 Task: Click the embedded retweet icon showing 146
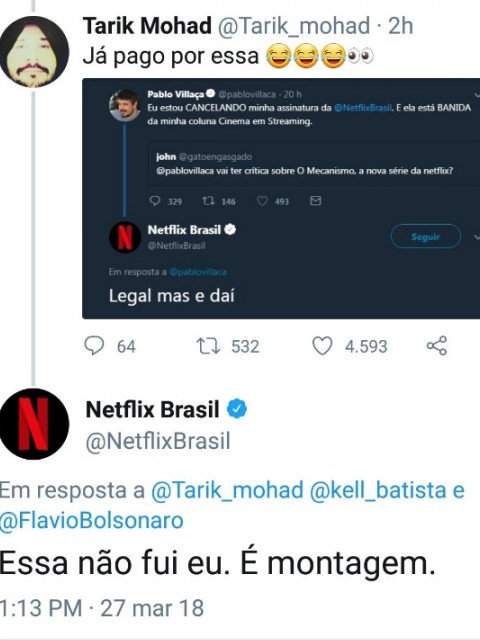(x=208, y=201)
